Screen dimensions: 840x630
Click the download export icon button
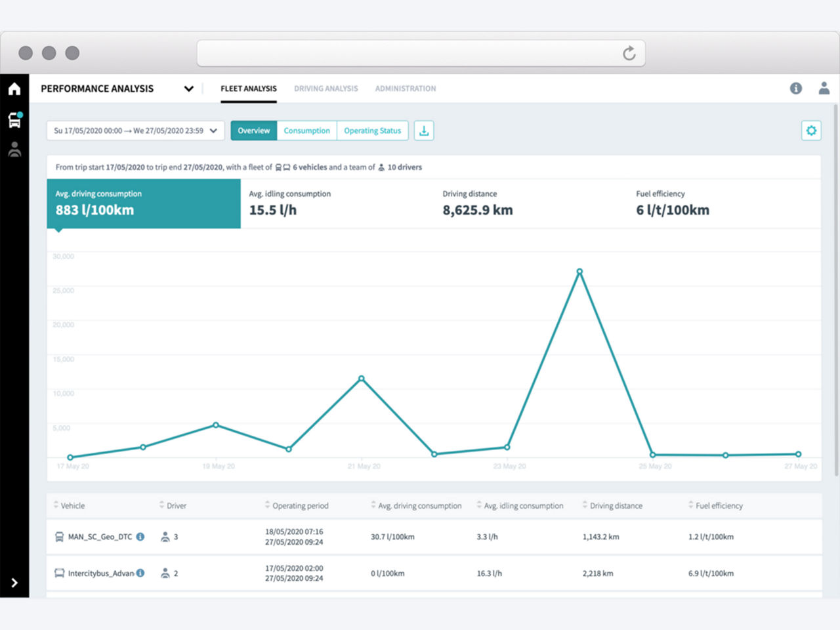[x=424, y=131]
